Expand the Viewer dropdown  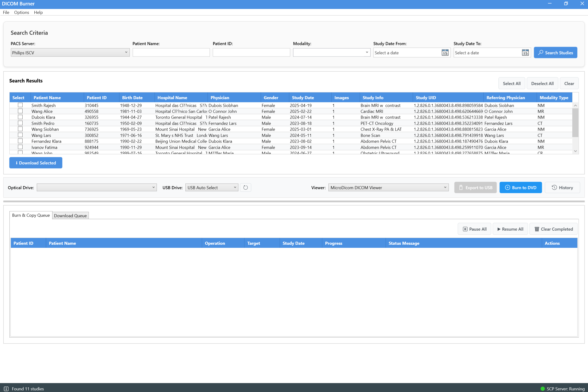coord(388,188)
